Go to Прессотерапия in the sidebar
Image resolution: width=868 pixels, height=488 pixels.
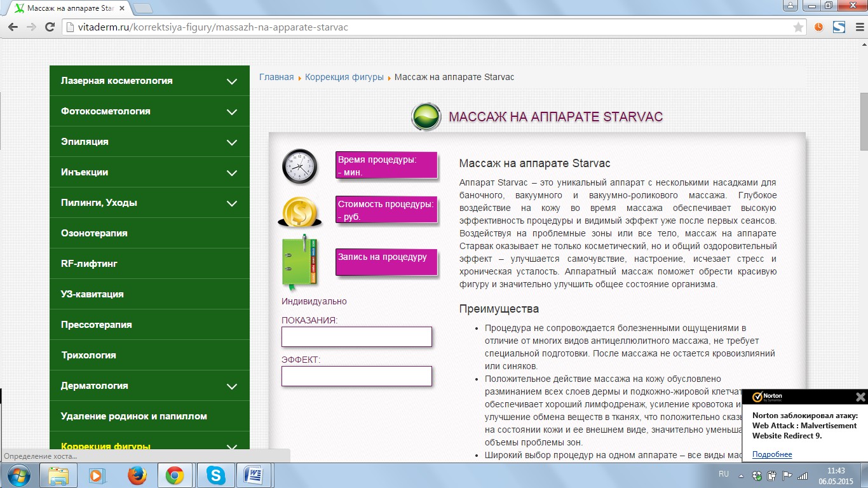(149, 325)
